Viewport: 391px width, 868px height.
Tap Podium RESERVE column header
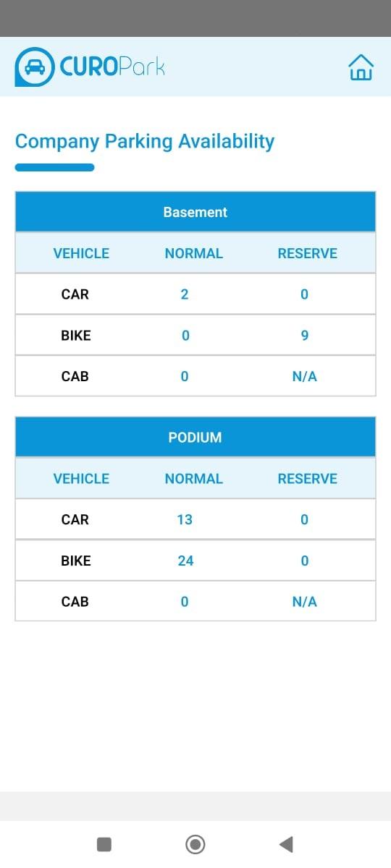tap(308, 479)
